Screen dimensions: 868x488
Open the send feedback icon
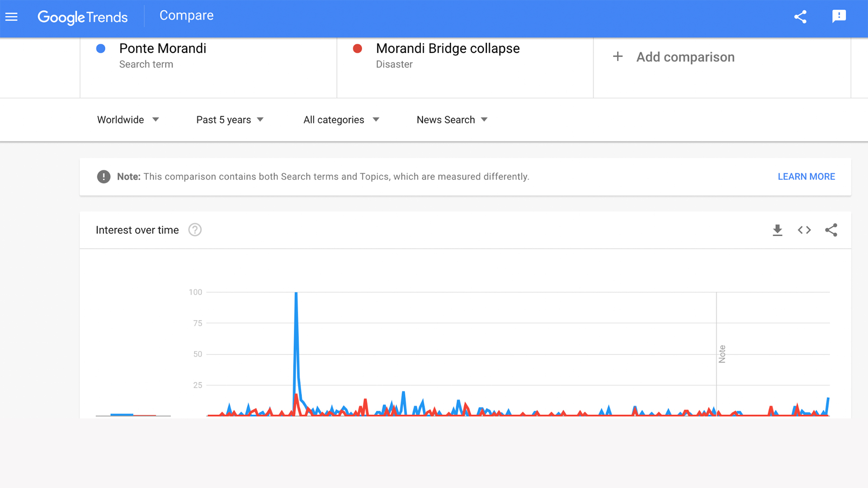coord(839,17)
